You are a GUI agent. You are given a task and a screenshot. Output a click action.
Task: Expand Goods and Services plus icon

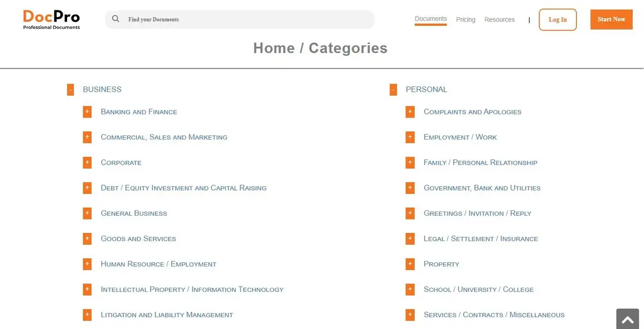(87, 238)
